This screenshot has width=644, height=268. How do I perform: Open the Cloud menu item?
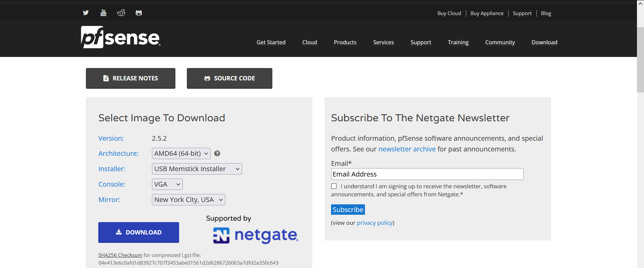pyautogui.click(x=310, y=42)
